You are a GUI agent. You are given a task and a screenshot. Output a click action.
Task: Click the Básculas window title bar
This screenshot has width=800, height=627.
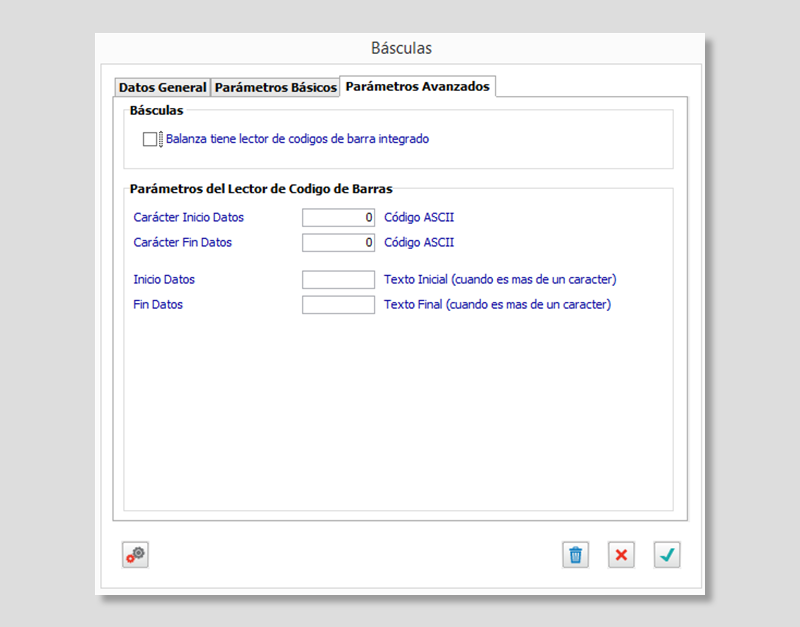coord(401,48)
